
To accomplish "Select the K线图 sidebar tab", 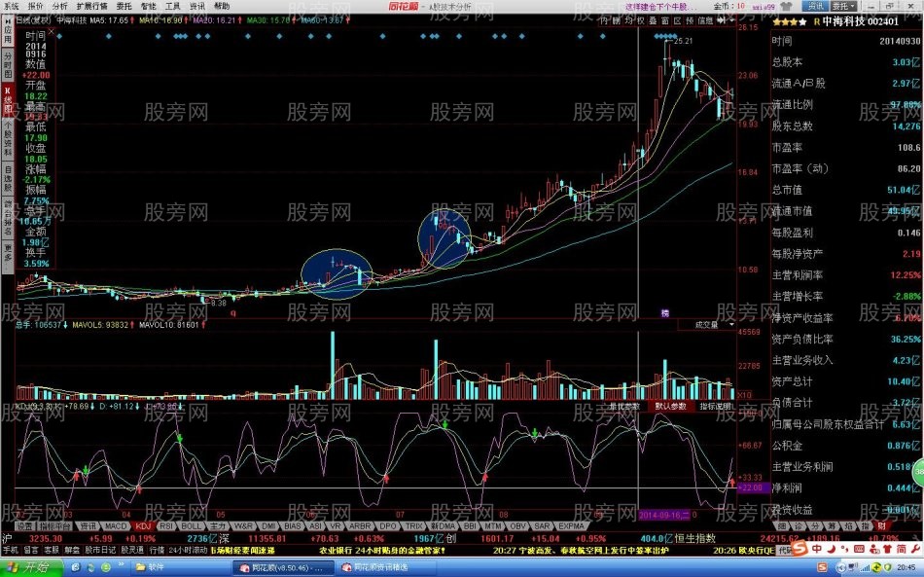I will click(x=8, y=99).
